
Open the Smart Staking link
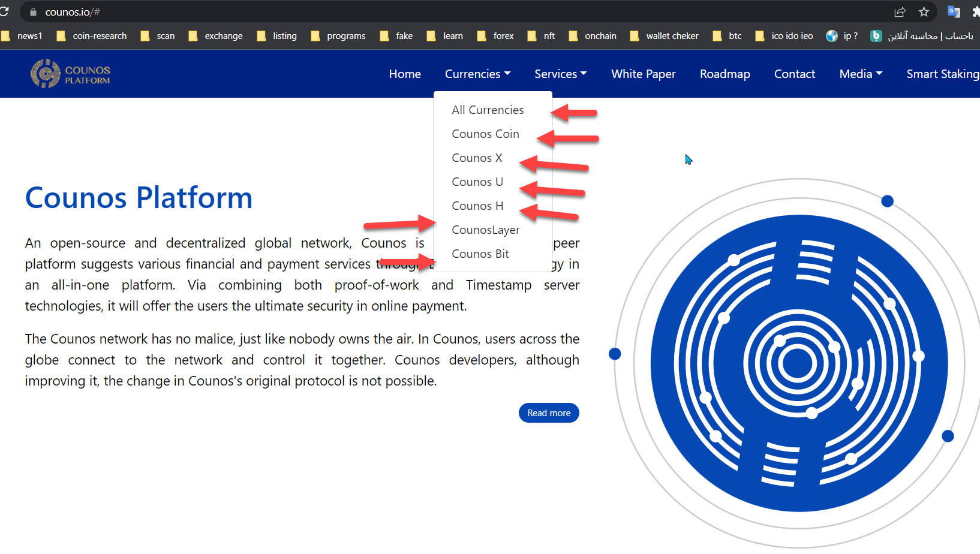point(943,74)
